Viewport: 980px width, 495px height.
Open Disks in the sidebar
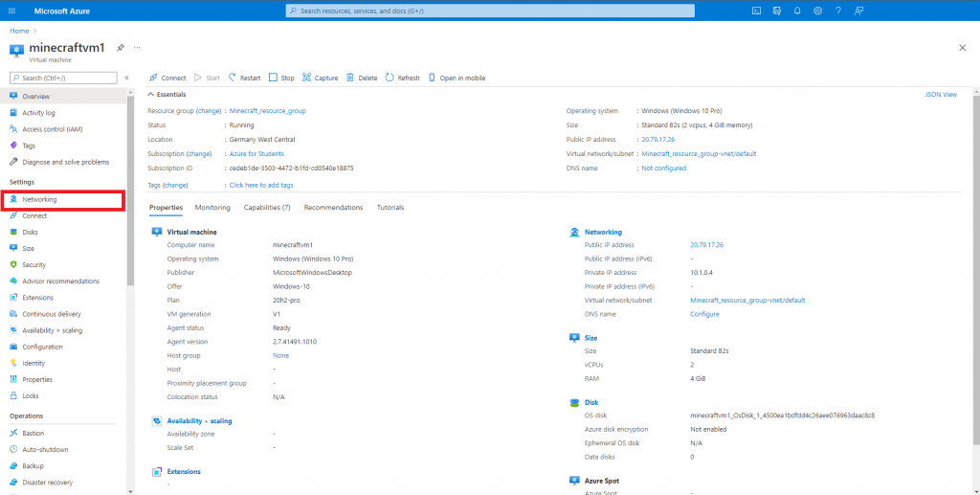[x=31, y=232]
